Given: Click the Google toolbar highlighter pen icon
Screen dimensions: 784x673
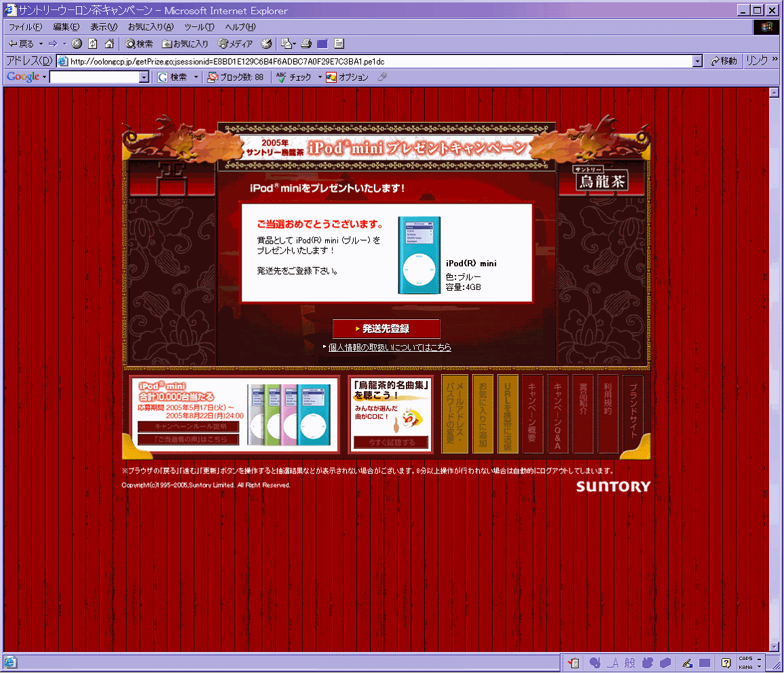Looking at the screenshot, I should 383,77.
